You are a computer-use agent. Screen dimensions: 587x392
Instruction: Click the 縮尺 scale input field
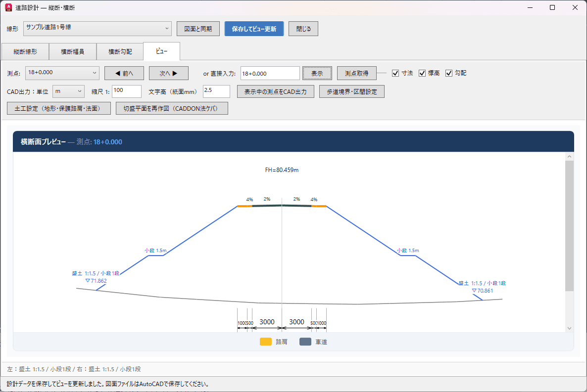[127, 91]
